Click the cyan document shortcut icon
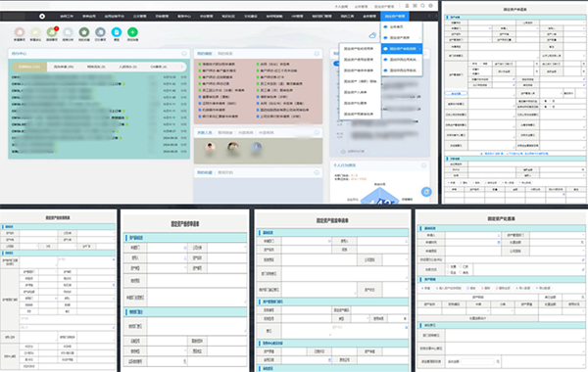Viewport: 588px width, 372px height. 117,32
